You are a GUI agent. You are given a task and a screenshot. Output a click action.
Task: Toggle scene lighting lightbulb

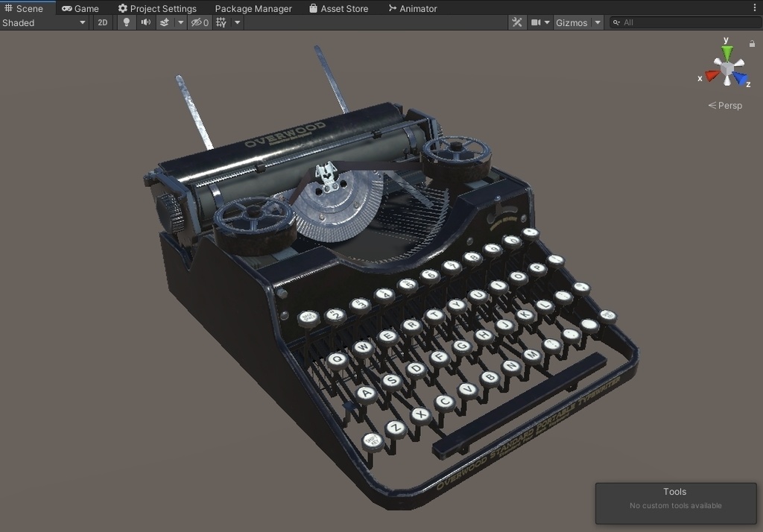coord(127,22)
